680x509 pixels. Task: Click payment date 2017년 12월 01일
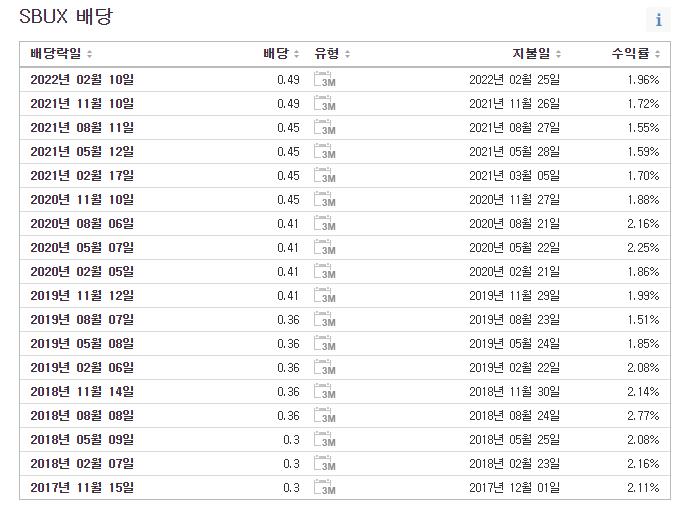[x=514, y=488]
